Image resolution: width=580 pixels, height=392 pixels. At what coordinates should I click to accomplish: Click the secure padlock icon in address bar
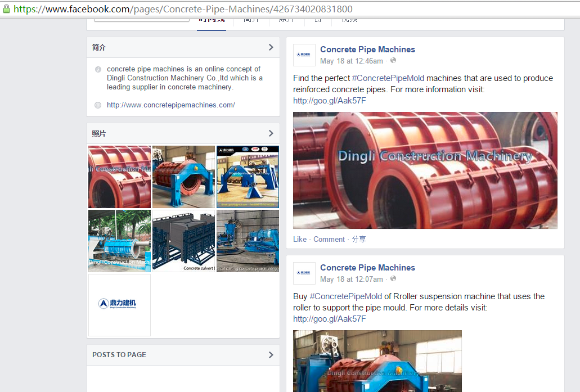[x=6, y=9]
